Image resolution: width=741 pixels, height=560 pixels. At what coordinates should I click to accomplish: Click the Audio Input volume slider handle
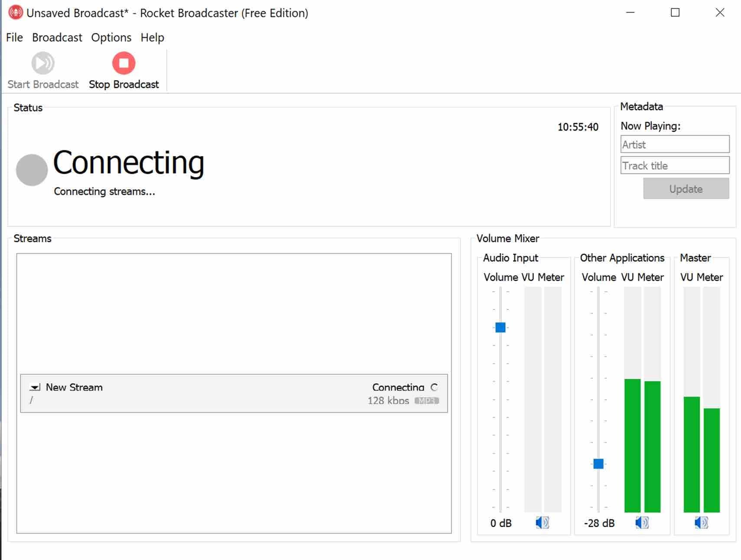click(x=500, y=328)
